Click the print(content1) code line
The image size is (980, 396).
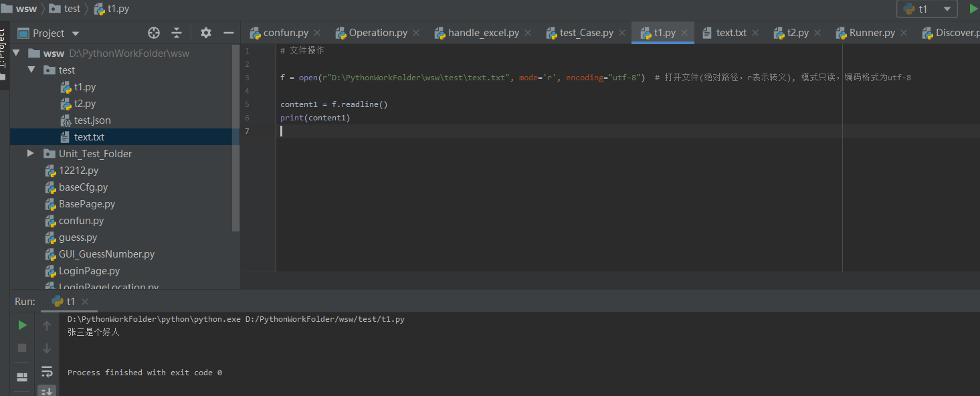tap(315, 118)
